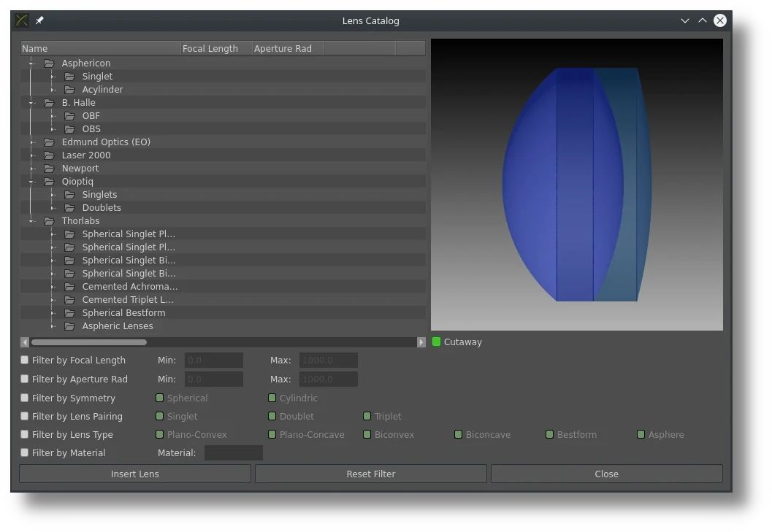Collapse the Asphericon catalog branch
The height and width of the screenshot is (532, 772).
tap(31, 63)
